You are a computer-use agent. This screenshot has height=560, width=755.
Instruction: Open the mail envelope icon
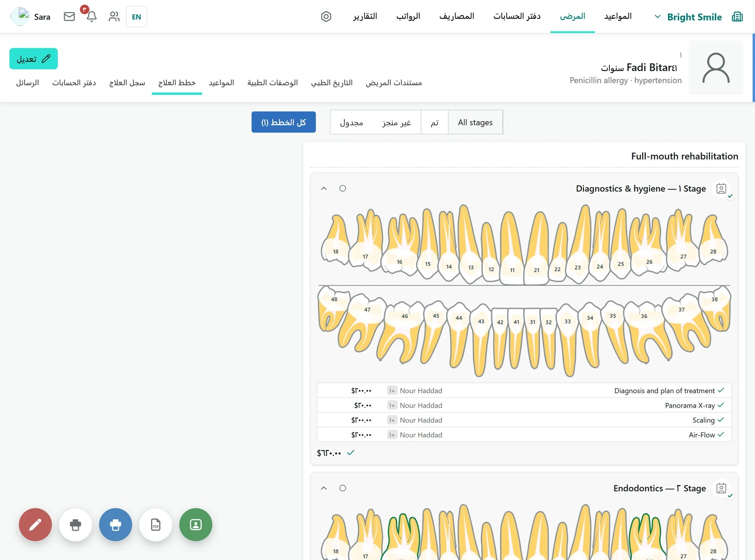pos(69,16)
